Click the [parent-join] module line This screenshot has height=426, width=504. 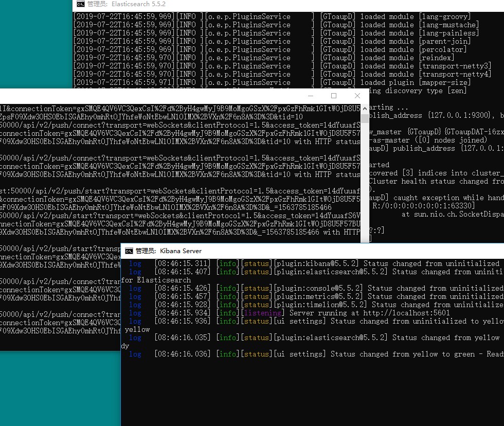(272, 41)
